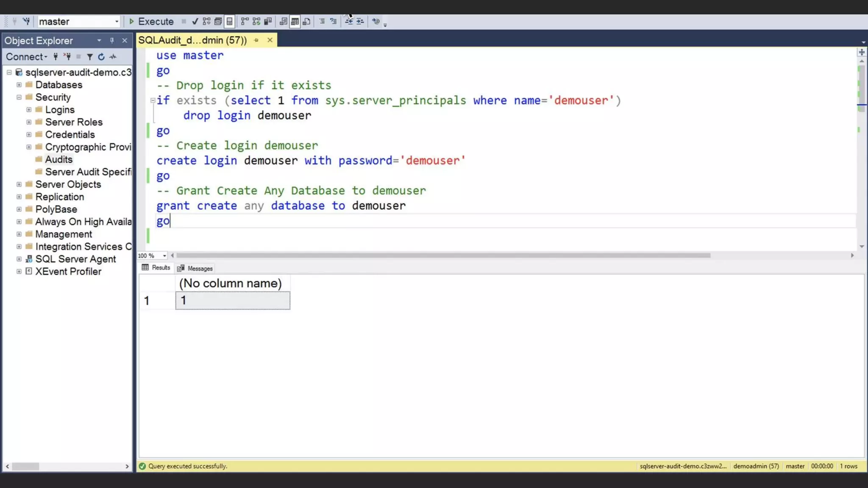The image size is (868, 488).
Task: Select the Audits folder
Action: coord(58,160)
